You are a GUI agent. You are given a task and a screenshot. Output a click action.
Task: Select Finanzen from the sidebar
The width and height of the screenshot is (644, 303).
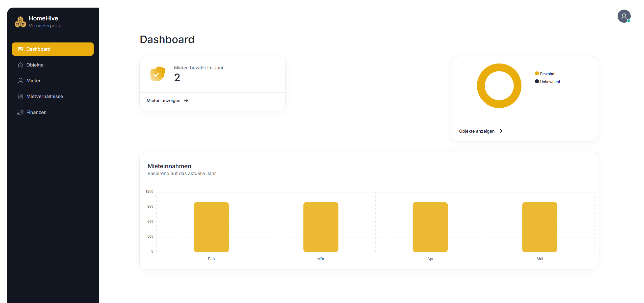37,112
